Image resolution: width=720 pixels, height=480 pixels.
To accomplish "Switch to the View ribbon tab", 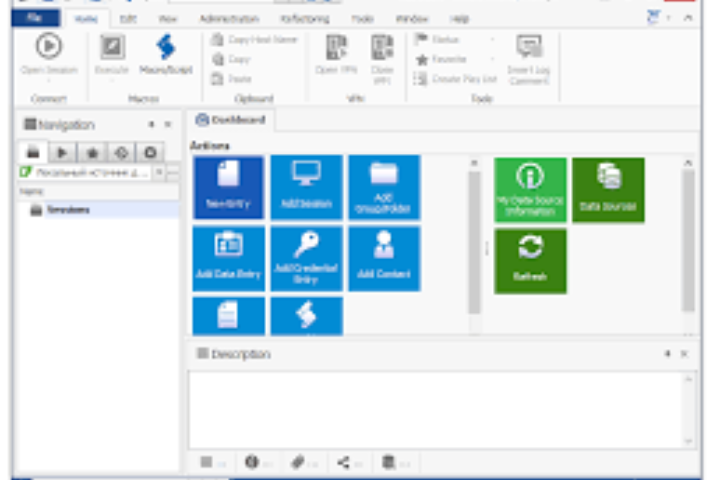I will coord(168,19).
